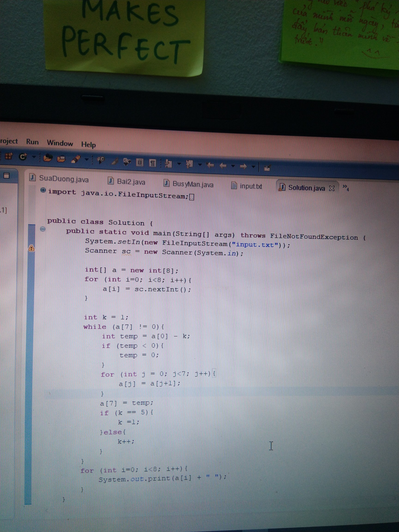399x532 pixels.
Task: Click the New Java Package toolbar icon
Action: pyautogui.click(x=9, y=156)
